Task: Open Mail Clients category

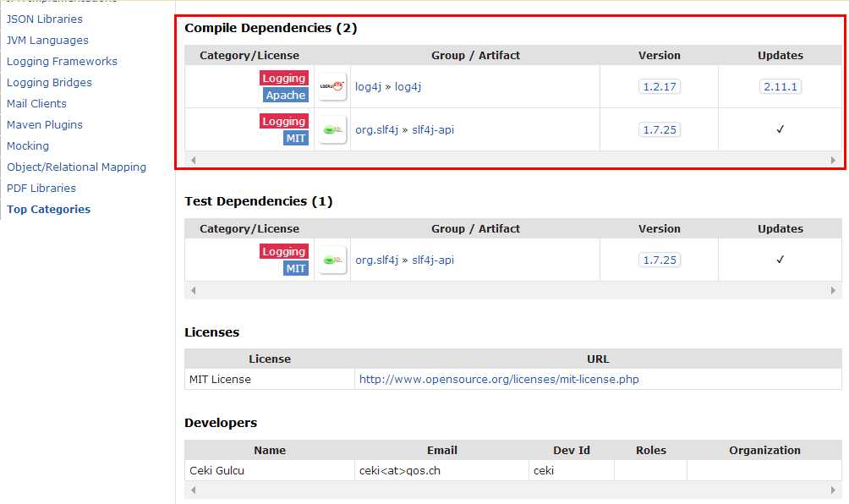Action: coord(36,103)
